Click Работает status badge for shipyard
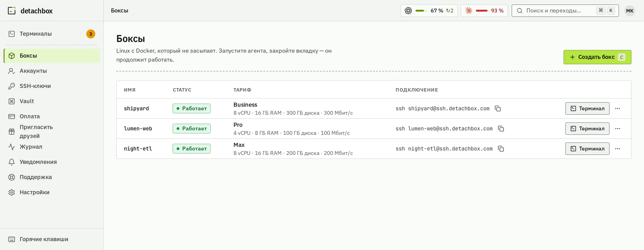The image size is (644, 250). pyautogui.click(x=192, y=109)
